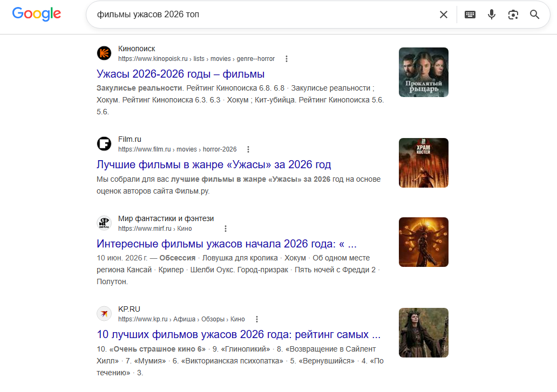Open more options for the KP.RU result
This screenshot has width=557, height=392.
point(257,319)
